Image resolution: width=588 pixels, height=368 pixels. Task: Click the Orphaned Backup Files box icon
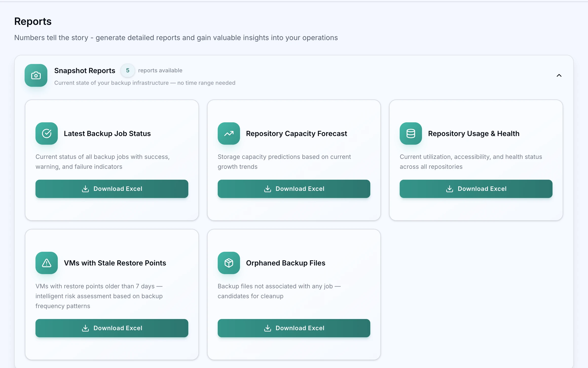pyautogui.click(x=229, y=263)
